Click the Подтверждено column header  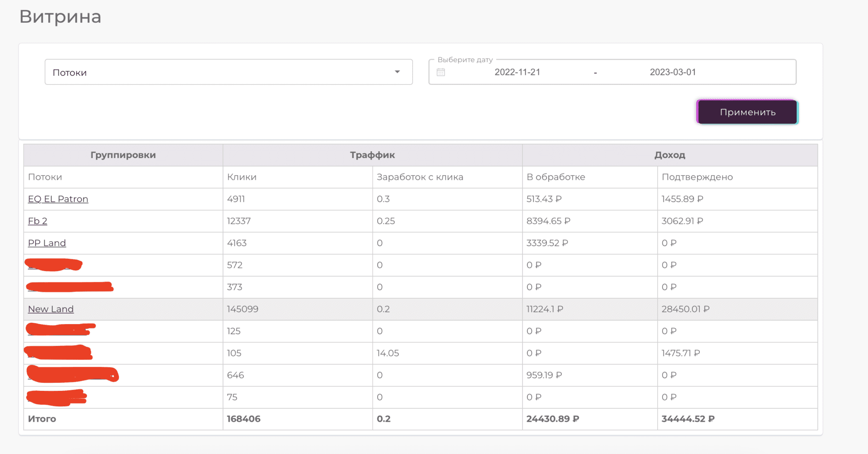click(x=697, y=177)
